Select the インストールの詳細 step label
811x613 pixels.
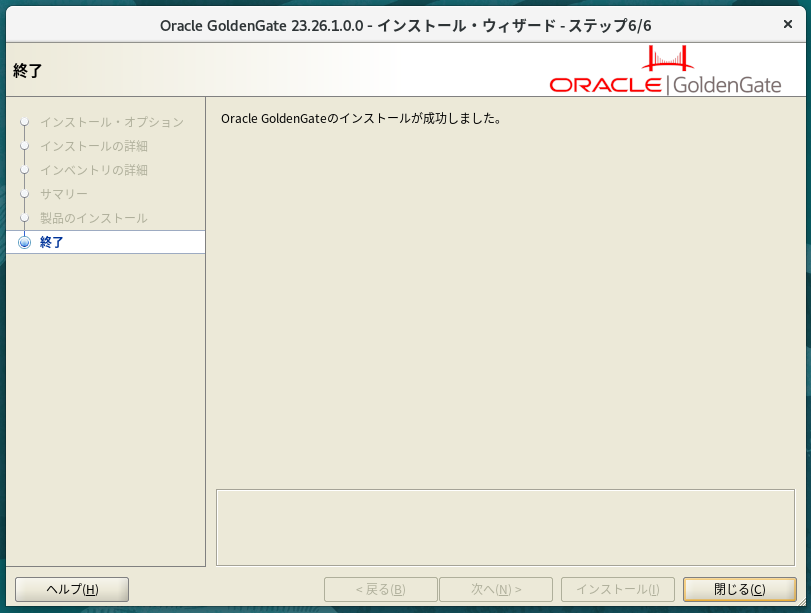pyautogui.click(x=94, y=146)
